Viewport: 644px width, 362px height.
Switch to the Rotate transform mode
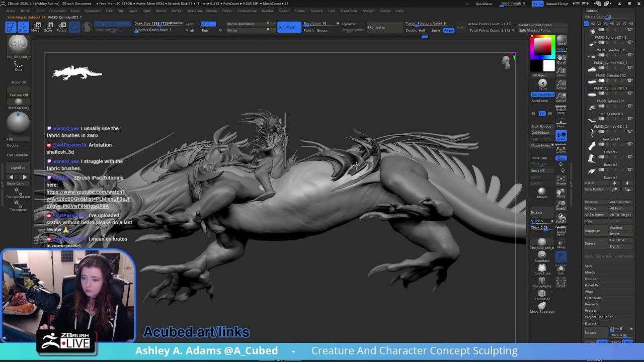click(x=61, y=27)
